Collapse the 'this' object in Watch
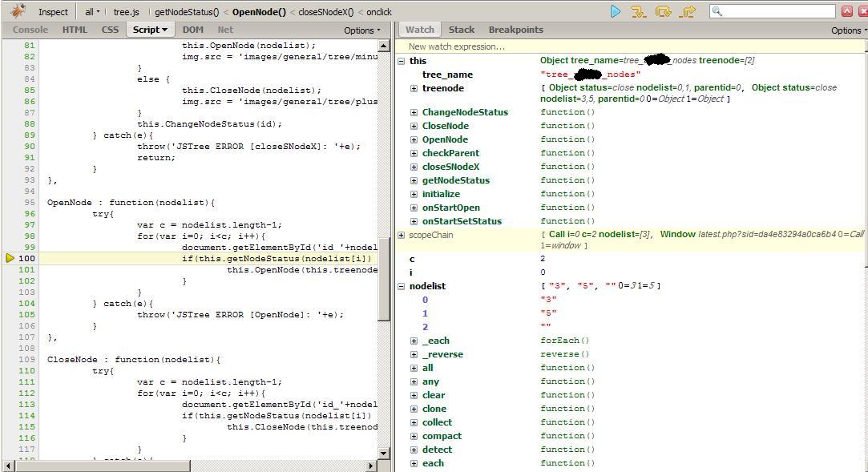The image size is (868, 472). (x=402, y=61)
